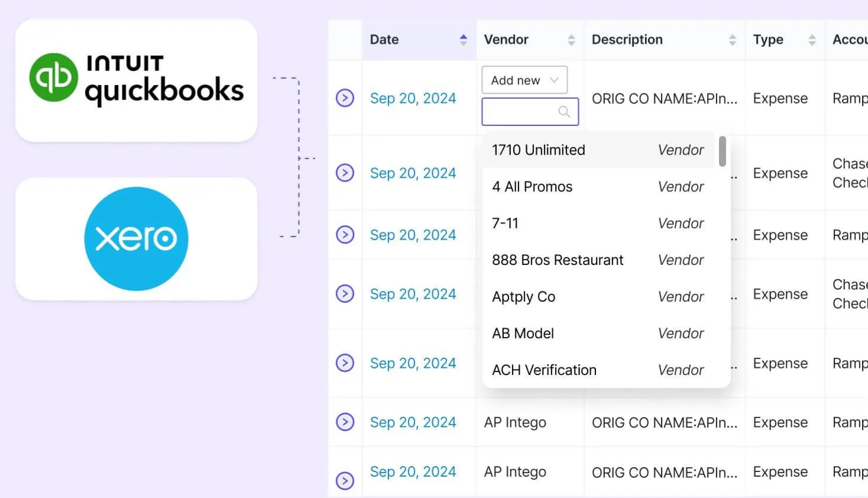Click Expense type in the first row

pyautogui.click(x=780, y=99)
